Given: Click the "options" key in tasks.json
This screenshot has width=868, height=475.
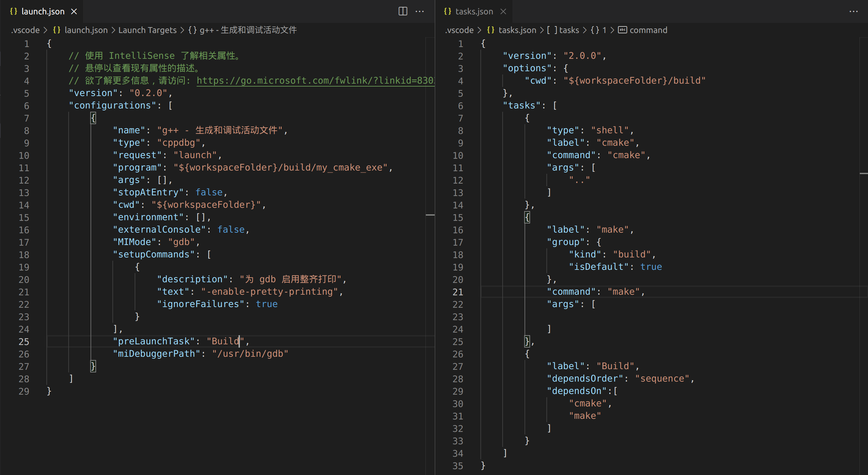Looking at the screenshot, I should click(x=527, y=68).
